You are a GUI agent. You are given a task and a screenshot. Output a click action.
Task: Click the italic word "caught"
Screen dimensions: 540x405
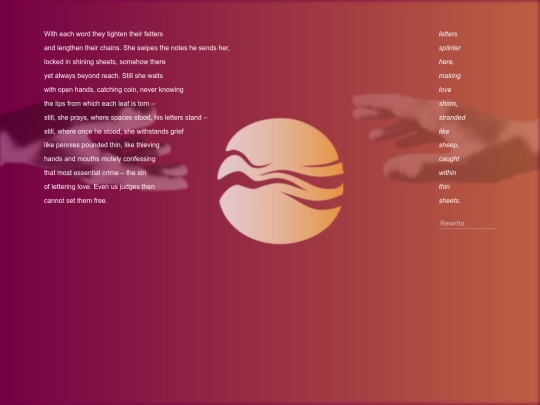(449, 159)
